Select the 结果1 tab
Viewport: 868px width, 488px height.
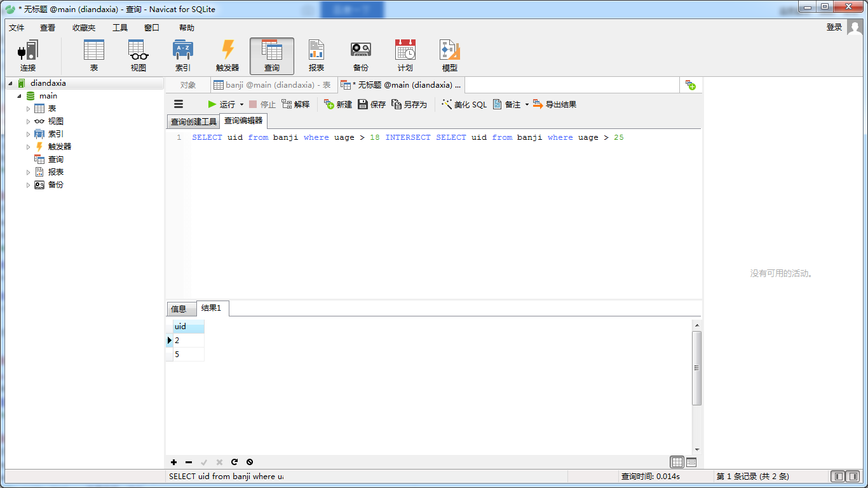pos(212,308)
